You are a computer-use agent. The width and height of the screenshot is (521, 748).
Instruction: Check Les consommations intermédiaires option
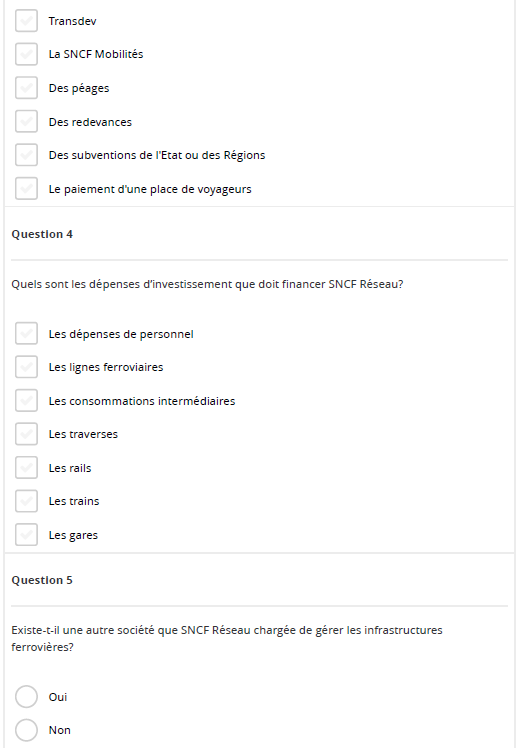[26, 401]
